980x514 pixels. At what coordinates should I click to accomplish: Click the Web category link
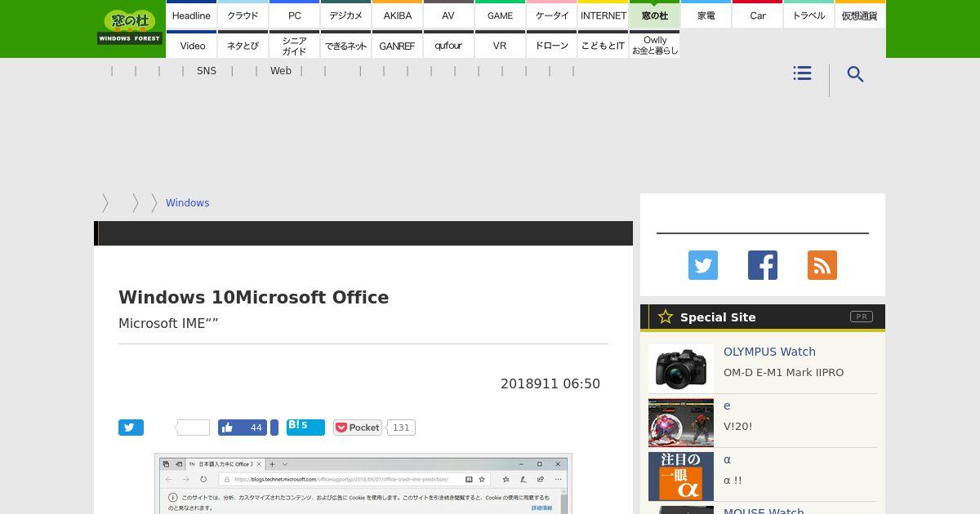click(x=281, y=71)
